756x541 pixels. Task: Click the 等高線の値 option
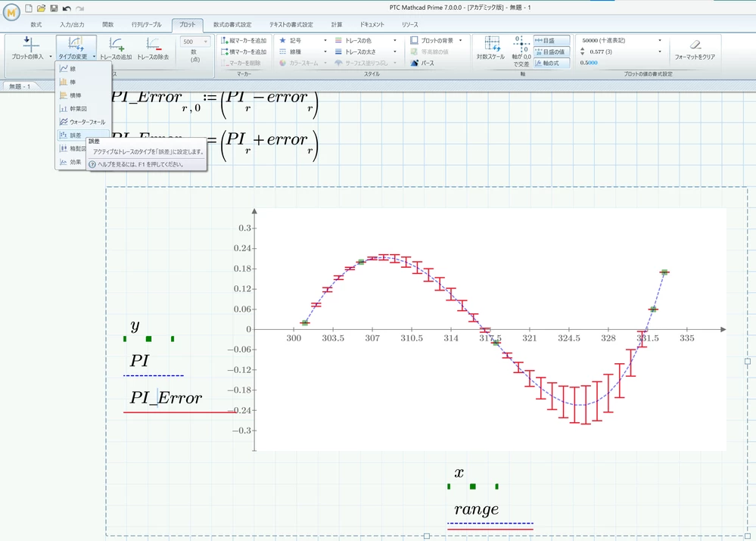click(x=430, y=51)
